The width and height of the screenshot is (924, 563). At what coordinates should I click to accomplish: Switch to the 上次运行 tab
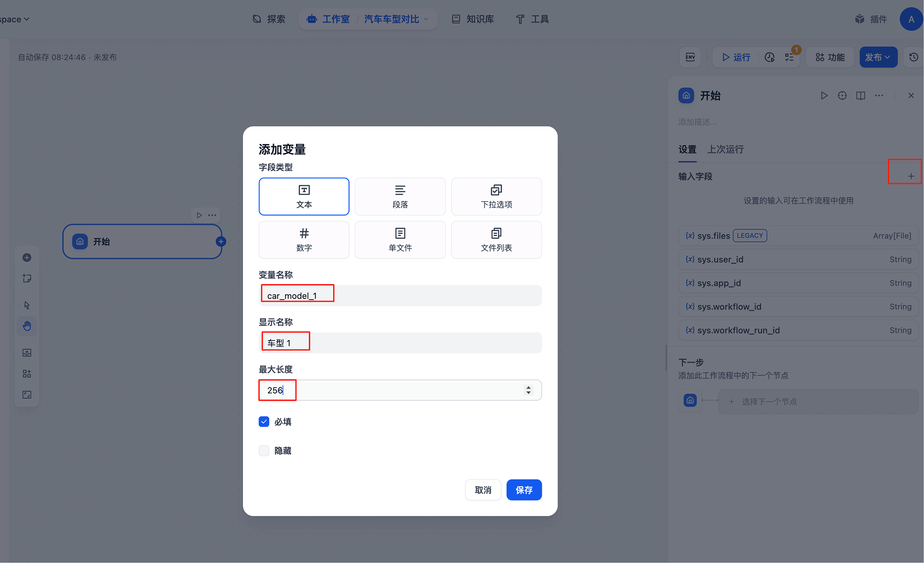[725, 149]
